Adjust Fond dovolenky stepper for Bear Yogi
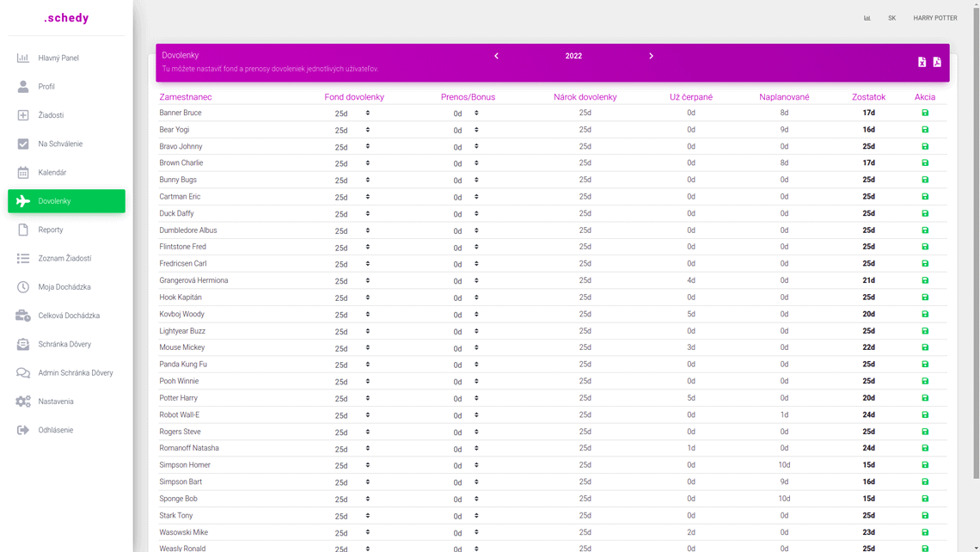980x552 pixels. 368,130
